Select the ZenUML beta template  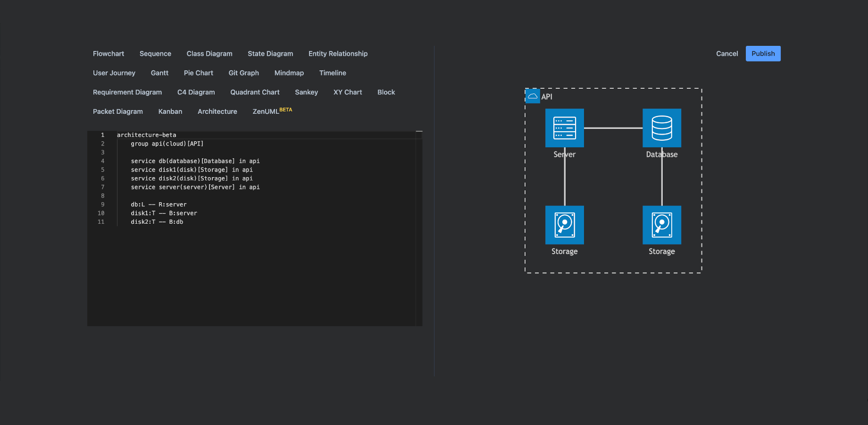pos(272,111)
